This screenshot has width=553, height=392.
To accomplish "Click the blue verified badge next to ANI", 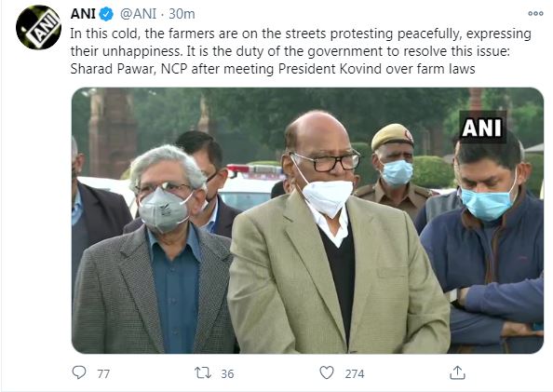I will pyautogui.click(x=106, y=14).
